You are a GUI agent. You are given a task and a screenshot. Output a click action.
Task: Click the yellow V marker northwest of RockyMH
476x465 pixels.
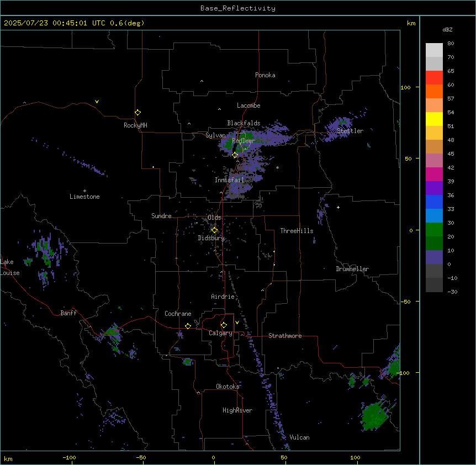(97, 102)
